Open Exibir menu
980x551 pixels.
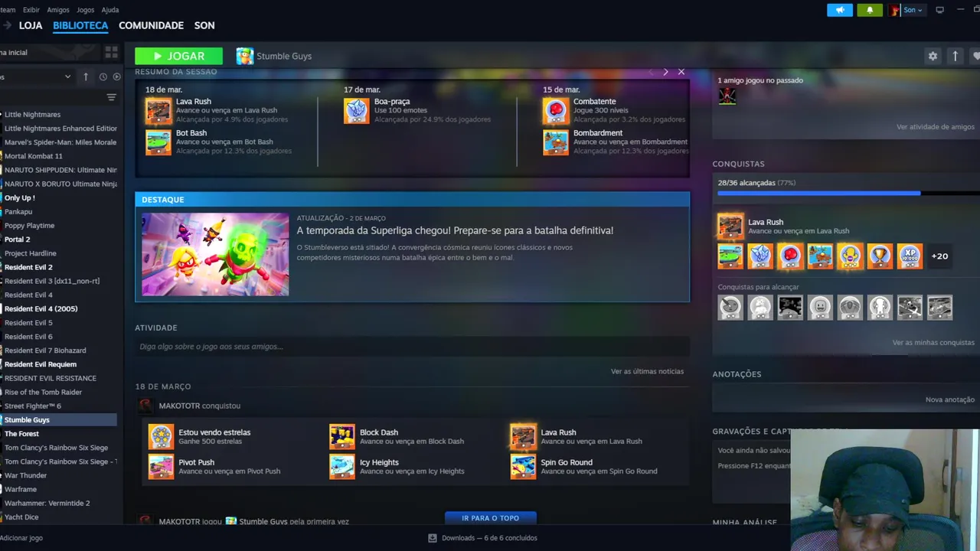point(31,10)
